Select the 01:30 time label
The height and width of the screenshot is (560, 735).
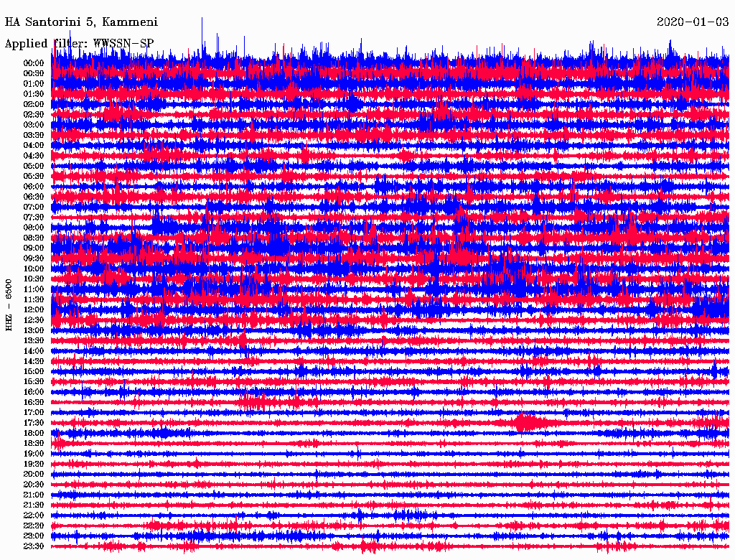pyautogui.click(x=34, y=94)
